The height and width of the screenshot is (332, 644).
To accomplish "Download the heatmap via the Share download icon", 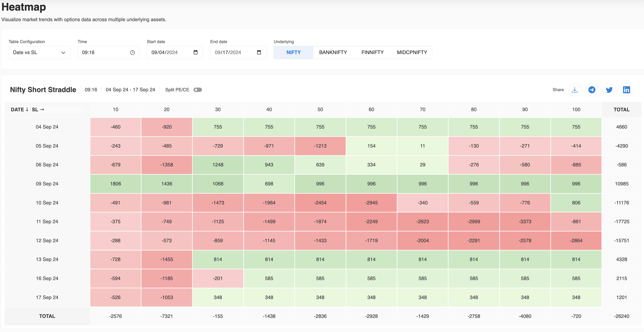I will [x=574, y=90].
